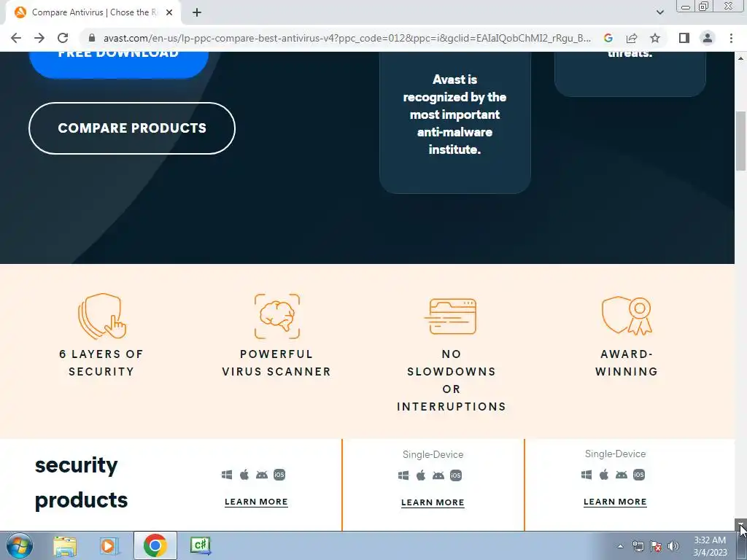Viewport: 747px width, 560px height.
Task: Click Android icon in right product column
Action: (x=622, y=475)
